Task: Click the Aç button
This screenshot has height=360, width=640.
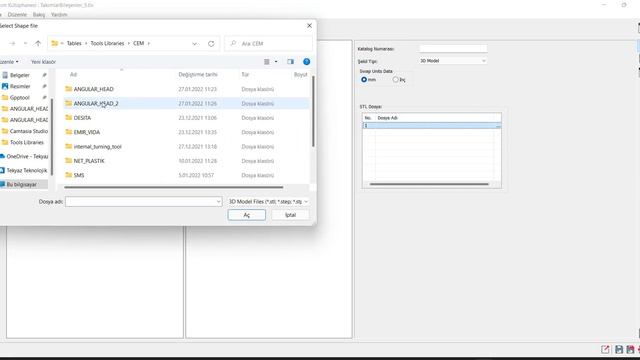Action: click(247, 215)
